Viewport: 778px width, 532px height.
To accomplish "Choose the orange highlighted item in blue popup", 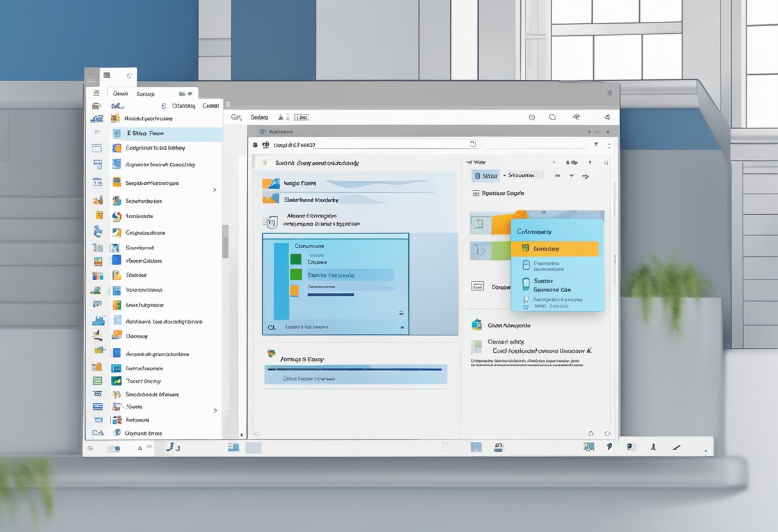I will 555,249.
